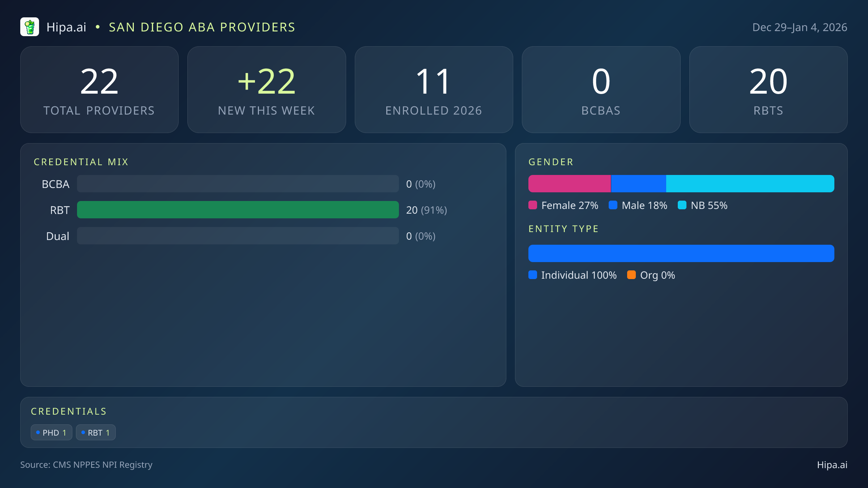
Task: Click the Hipa.ai logo icon
Action: pyautogui.click(x=30, y=27)
